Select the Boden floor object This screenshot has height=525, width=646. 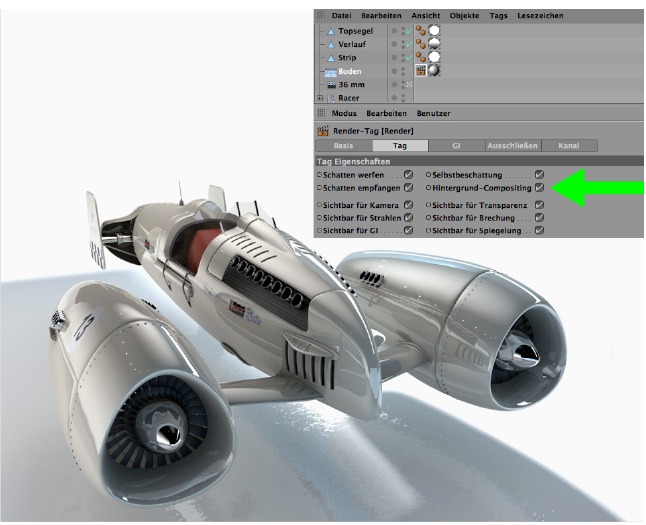[x=349, y=71]
